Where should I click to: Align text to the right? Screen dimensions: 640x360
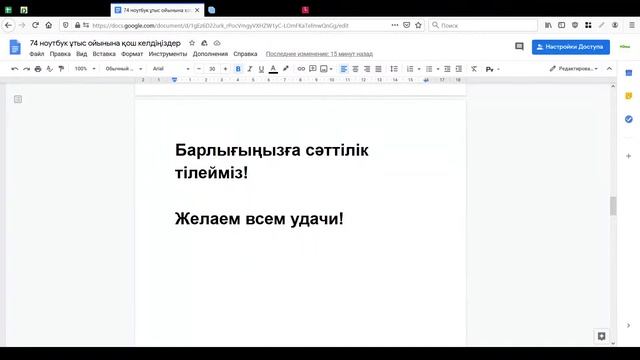tap(367, 69)
